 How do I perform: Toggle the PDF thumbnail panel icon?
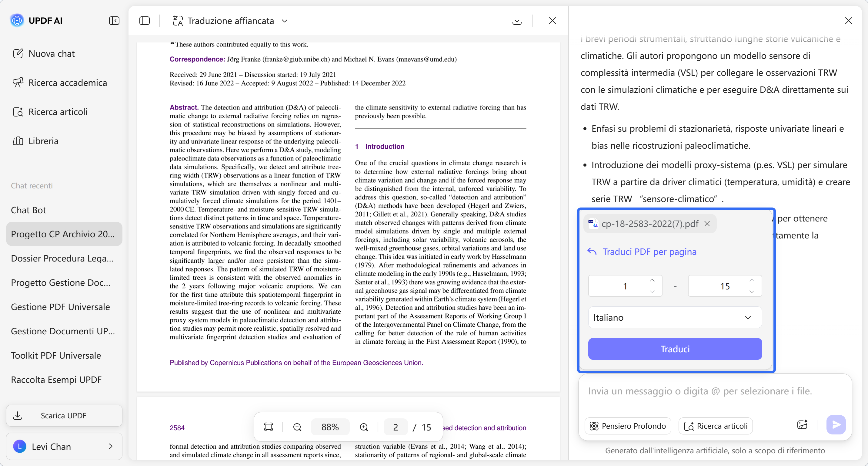[x=145, y=21]
